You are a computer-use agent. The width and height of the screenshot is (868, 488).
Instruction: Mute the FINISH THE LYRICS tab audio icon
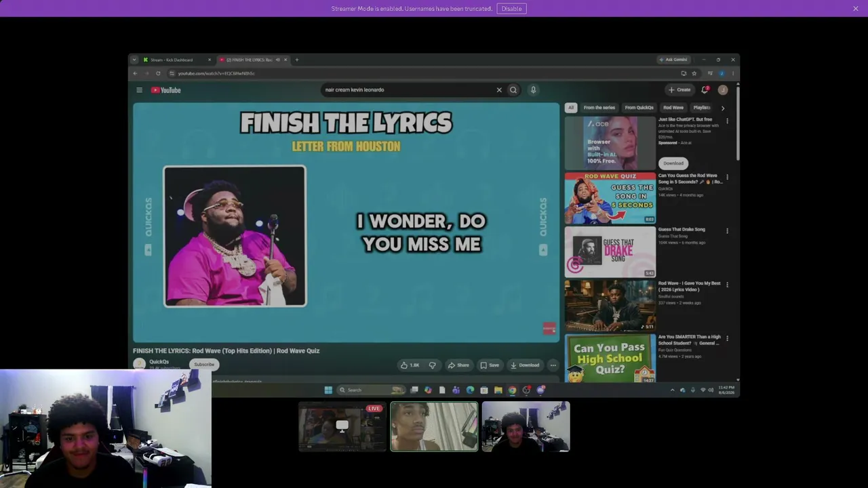[277, 60]
